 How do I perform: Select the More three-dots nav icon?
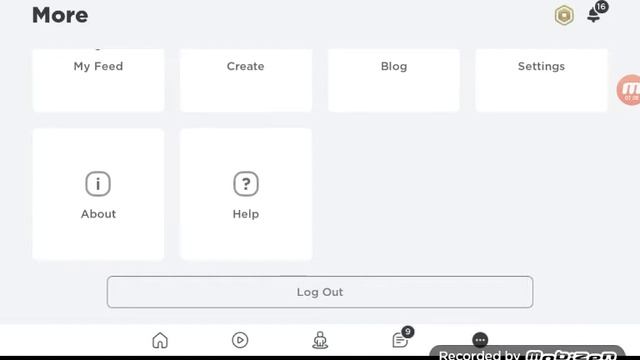pos(480,340)
